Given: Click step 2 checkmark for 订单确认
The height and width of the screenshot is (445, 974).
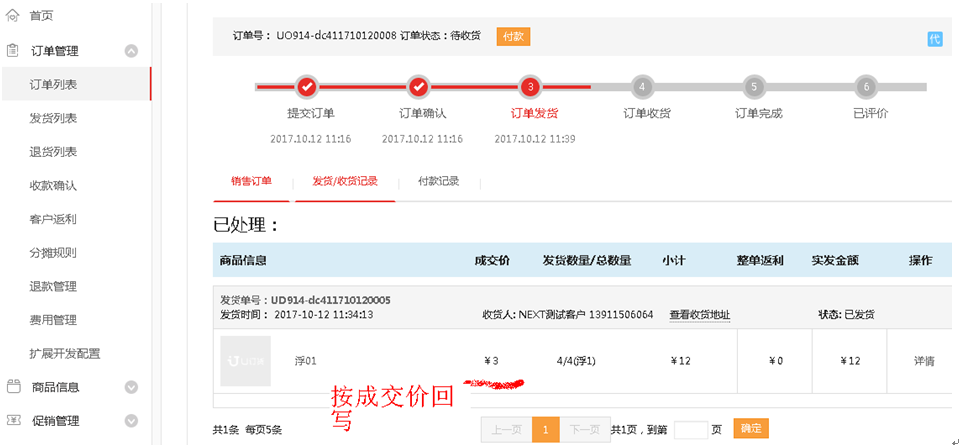Looking at the screenshot, I should tap(419, 87).
